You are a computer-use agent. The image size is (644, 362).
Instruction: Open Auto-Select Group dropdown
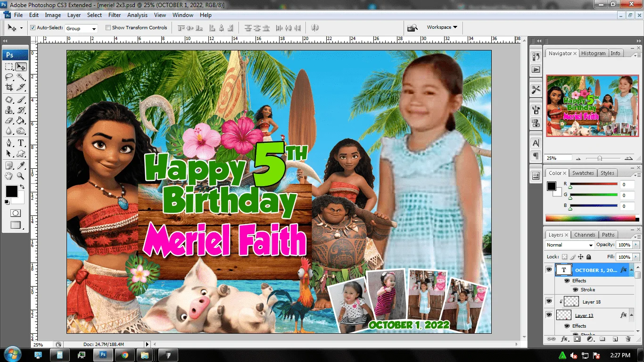[x=81, y=28]
